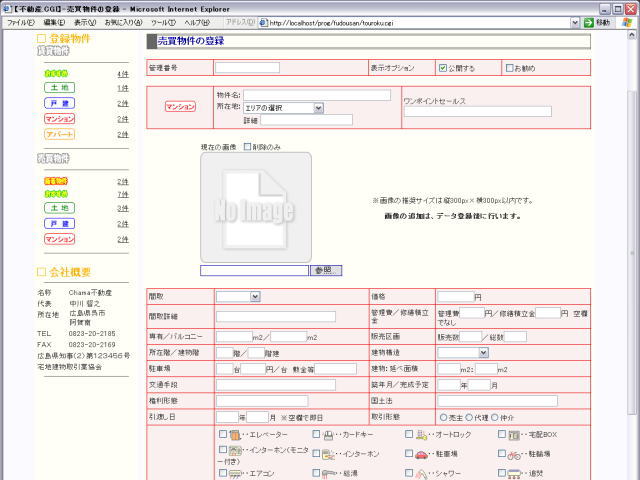The height and width of the screenshot is (480, 640).
Task: Click the 土地 badge under 売買物件
Action: pyautogui.click(x=59, y=209)
